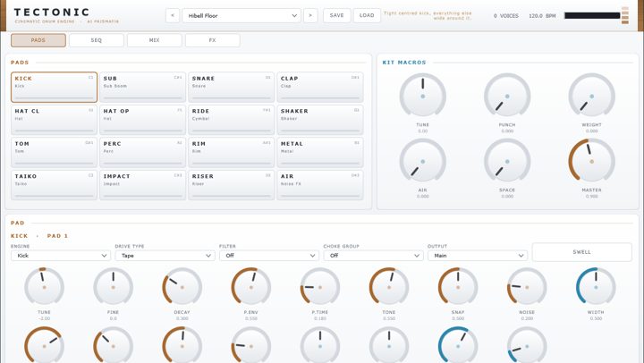Click the Kit Macros PUNCH knob

[507, 96]
